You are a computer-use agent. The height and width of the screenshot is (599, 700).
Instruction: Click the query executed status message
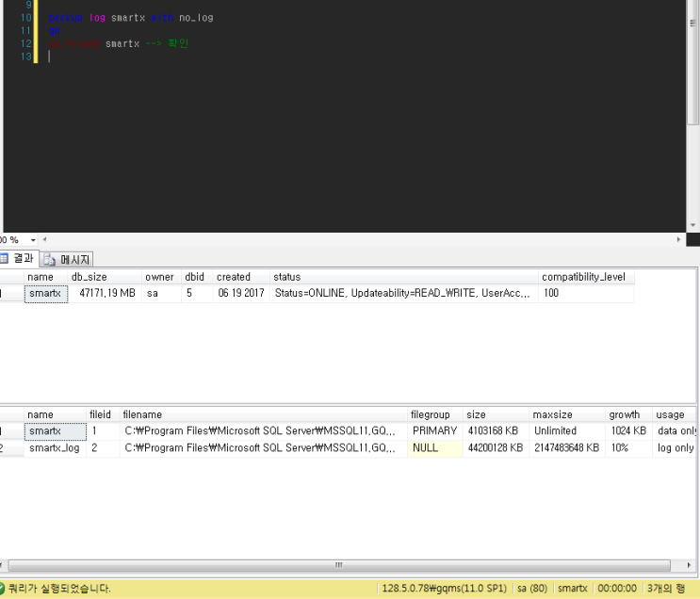click(59, 589)
